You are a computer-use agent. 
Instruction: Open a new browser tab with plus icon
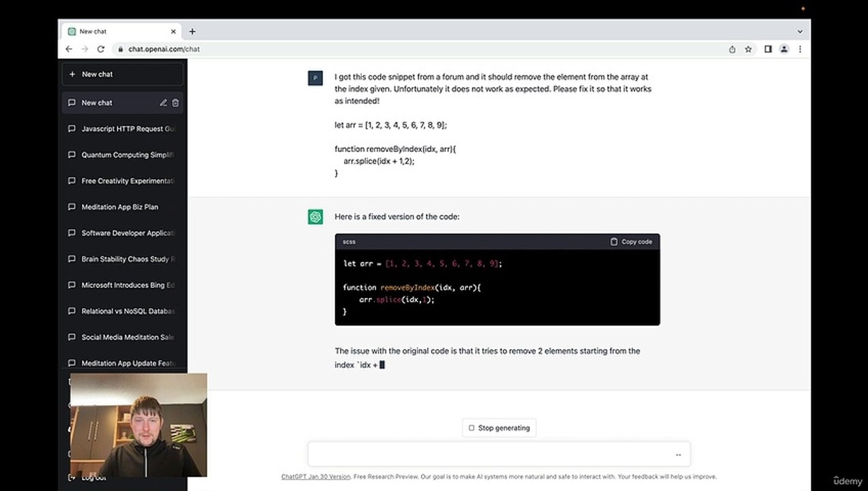[192, 31]
